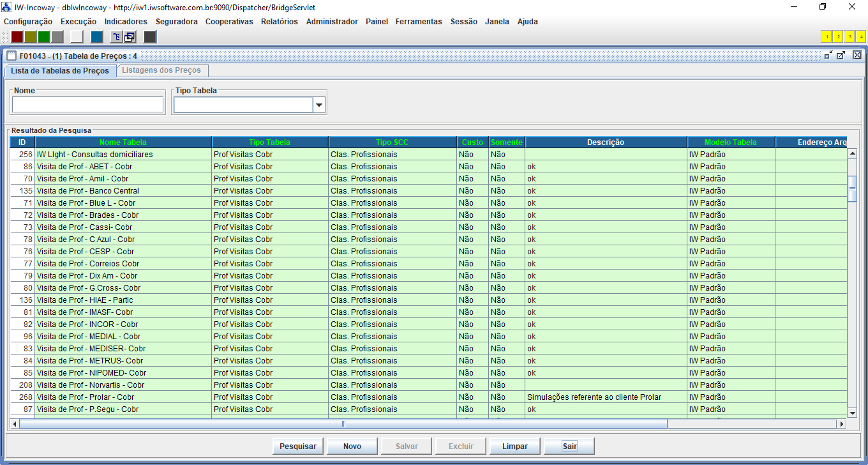Open the Seguradora menu
The image size is (868, 465).
176,21
